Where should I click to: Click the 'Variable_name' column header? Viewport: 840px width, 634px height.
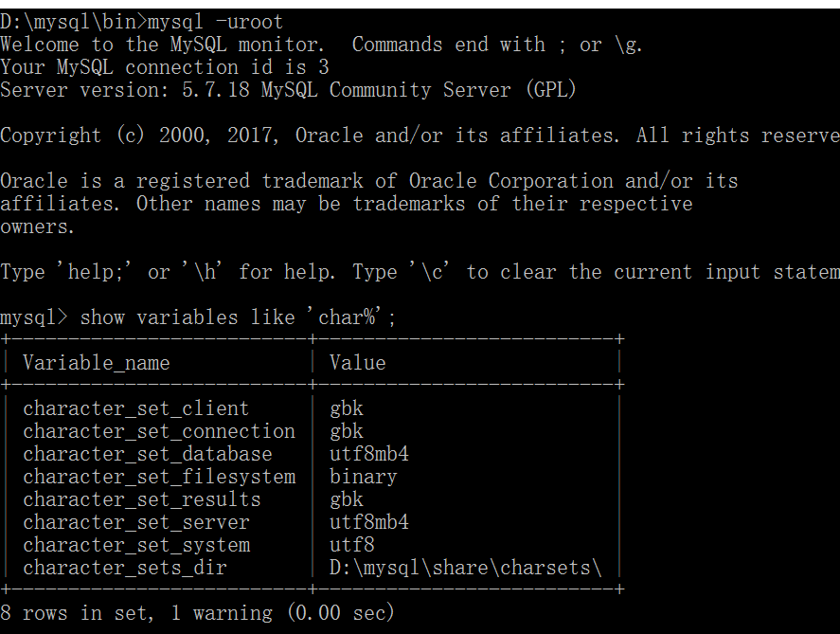tap(97, 363)
